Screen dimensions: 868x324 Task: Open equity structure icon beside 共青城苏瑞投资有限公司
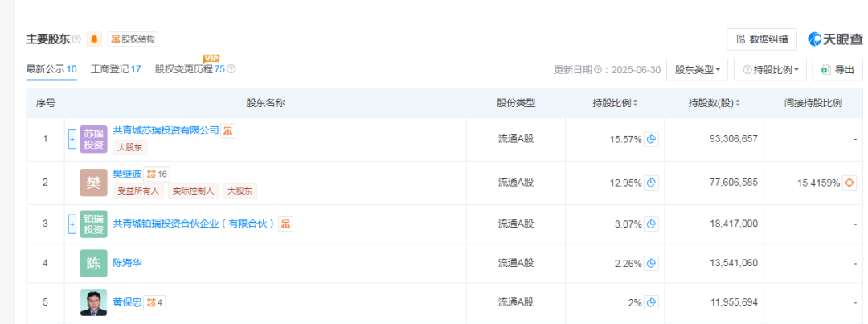[228, 131]
